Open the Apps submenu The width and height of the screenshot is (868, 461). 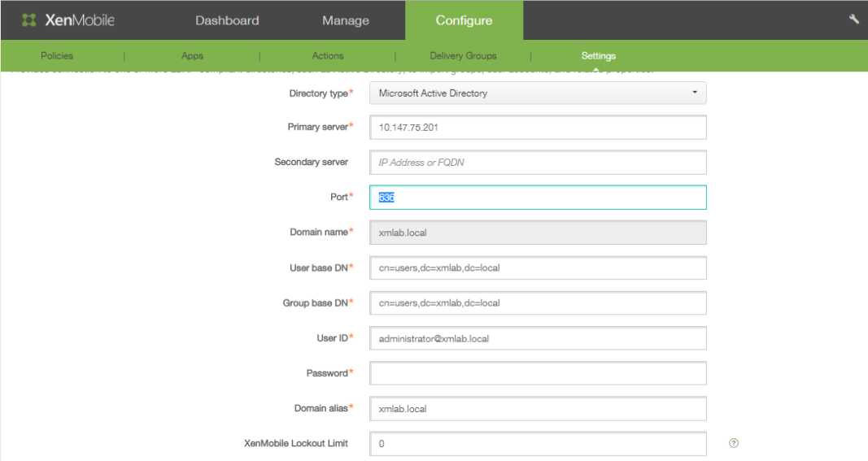tap(192, 56)
